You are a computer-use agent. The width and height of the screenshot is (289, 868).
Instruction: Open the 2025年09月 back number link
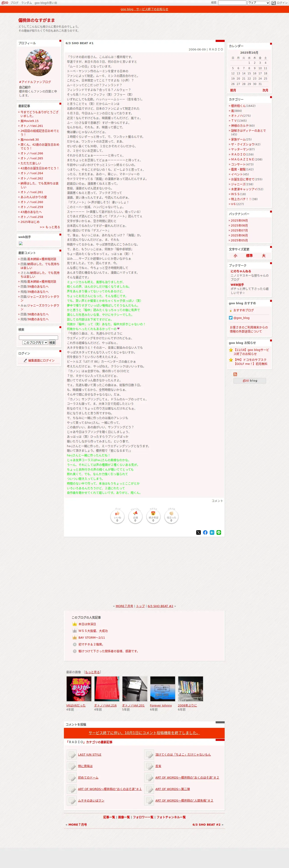coord(239,221)
